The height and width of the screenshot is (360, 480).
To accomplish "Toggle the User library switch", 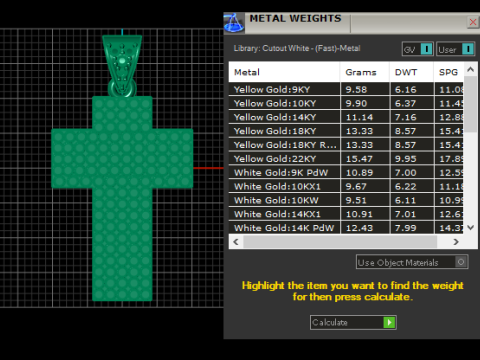I will tap(455, 49).
